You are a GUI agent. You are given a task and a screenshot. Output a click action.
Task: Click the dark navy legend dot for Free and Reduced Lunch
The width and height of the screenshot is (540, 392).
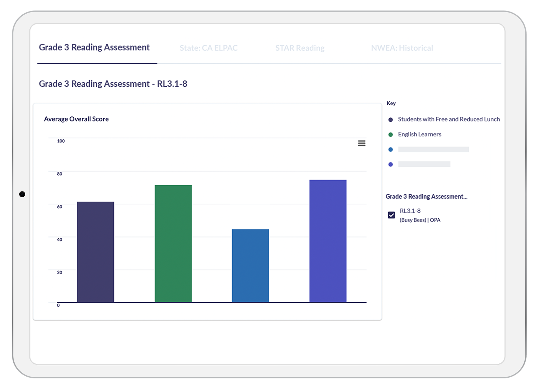[391, 119]
